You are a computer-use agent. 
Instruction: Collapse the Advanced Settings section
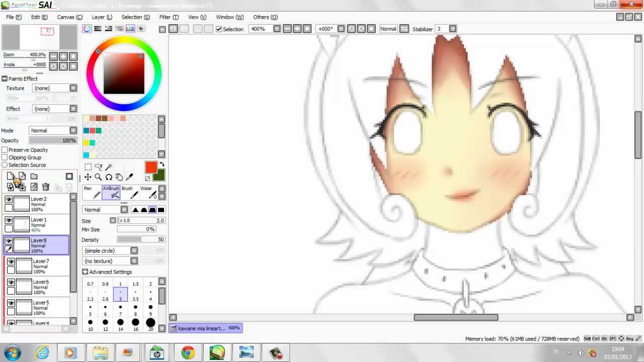pos(85,272)
